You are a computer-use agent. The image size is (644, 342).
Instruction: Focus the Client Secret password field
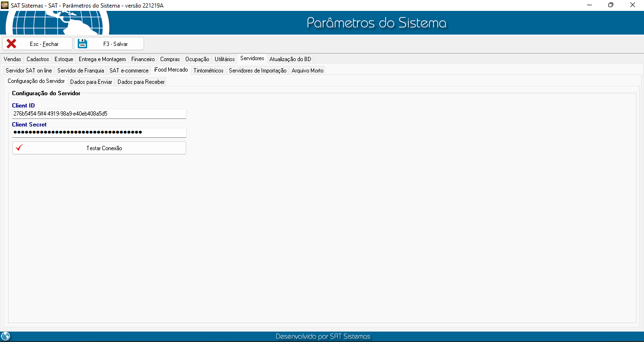click(x=99, y=133)
